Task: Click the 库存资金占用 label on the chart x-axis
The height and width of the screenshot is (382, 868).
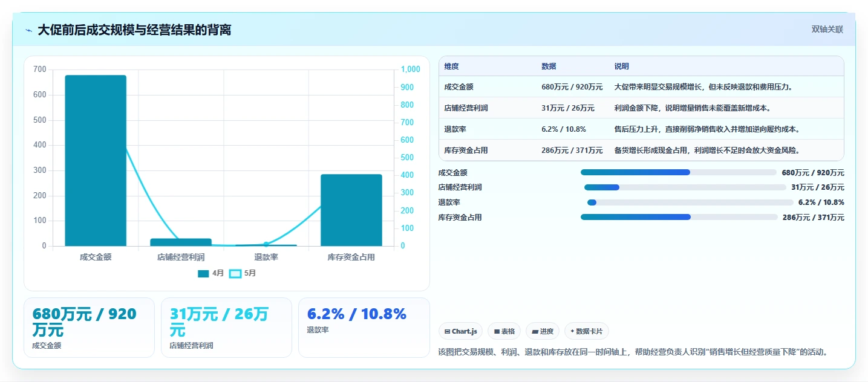Action: (351, 257)
